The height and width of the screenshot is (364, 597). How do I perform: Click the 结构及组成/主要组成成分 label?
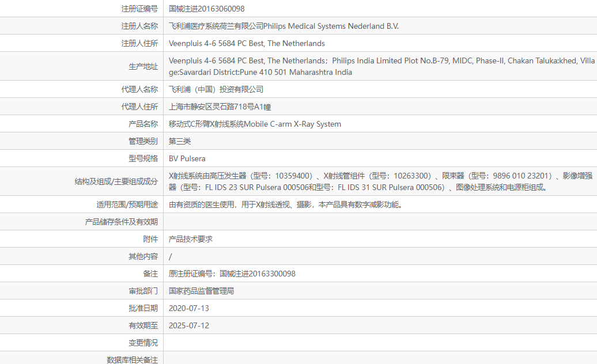pyautogui.click(x=116, y=181)
